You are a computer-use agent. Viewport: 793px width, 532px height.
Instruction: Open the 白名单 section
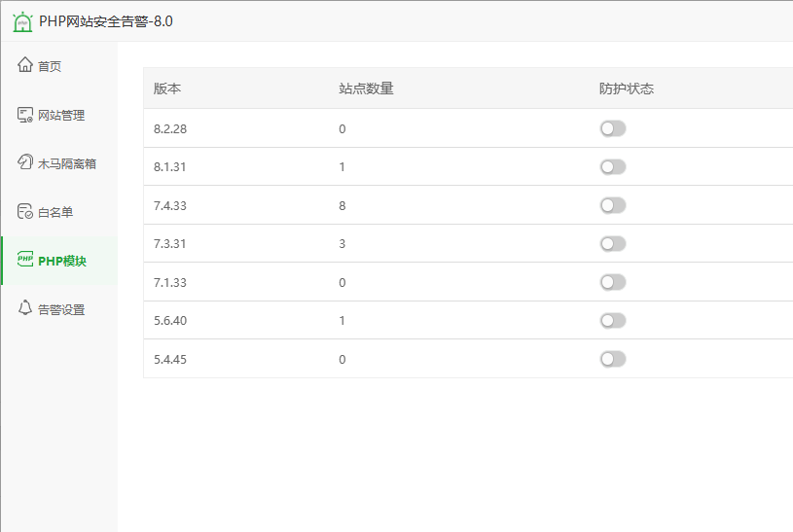coord(55,212)
